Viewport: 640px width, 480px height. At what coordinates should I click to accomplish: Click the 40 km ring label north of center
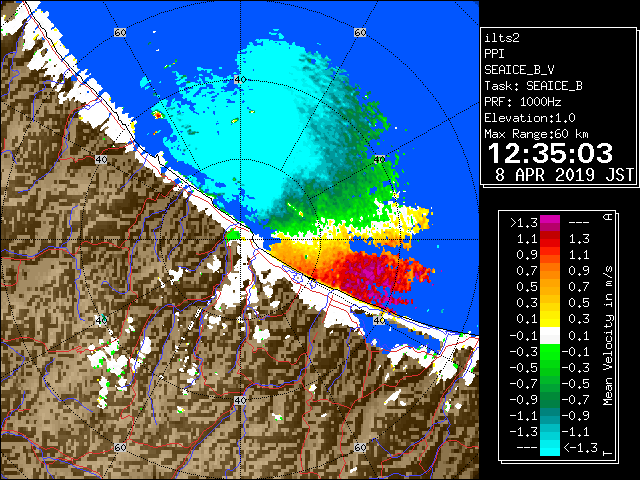pyautogui.click(x=240, y=80)
